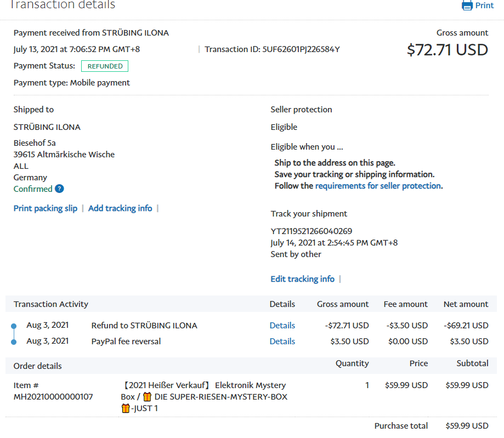The width and height of the screenshot is (504, 438).
Task: Click the Transaction Activity section header
Action: point(51,304)
